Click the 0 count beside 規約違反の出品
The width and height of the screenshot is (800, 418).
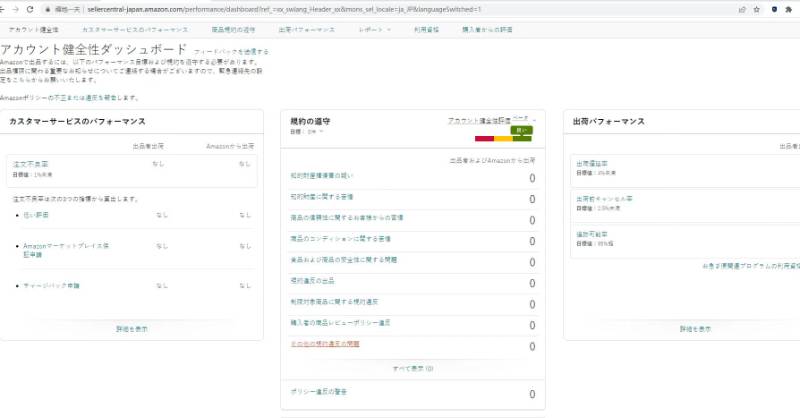[532, 283]
